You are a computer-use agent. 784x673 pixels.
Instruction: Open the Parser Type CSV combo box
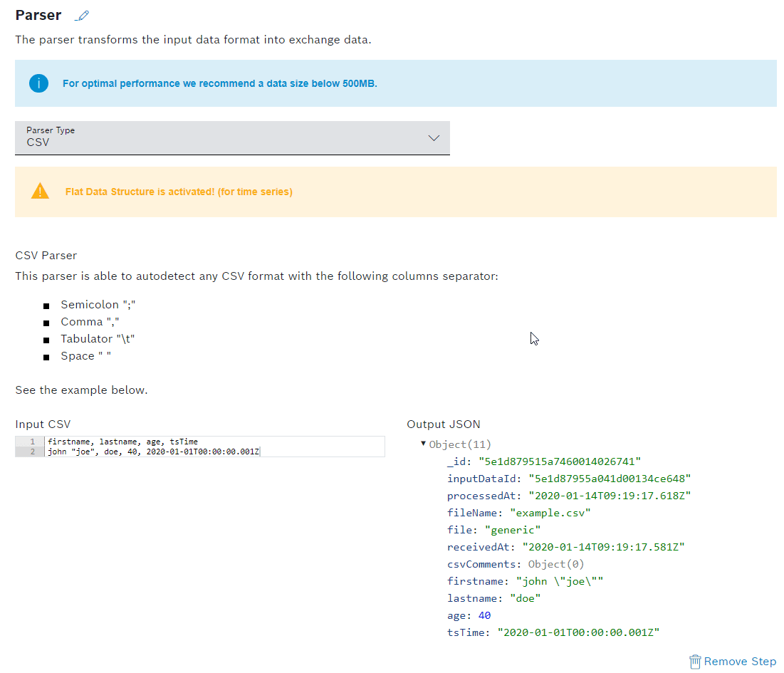coord(232,137)
